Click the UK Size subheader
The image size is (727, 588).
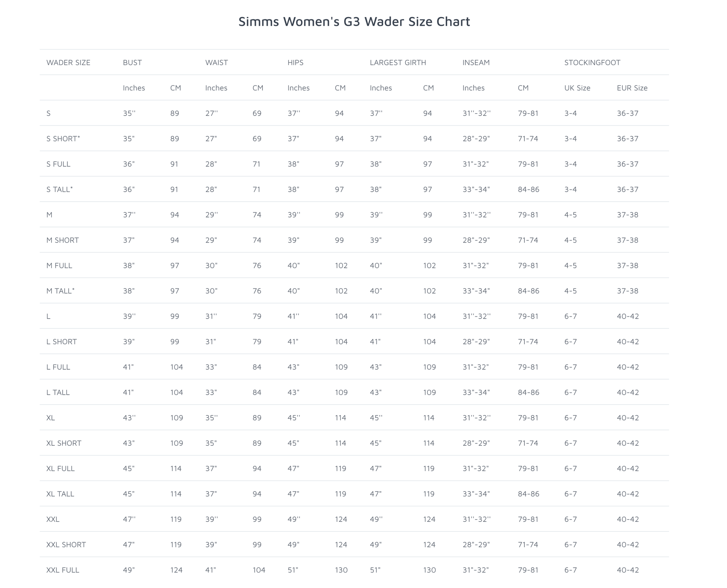577,88
